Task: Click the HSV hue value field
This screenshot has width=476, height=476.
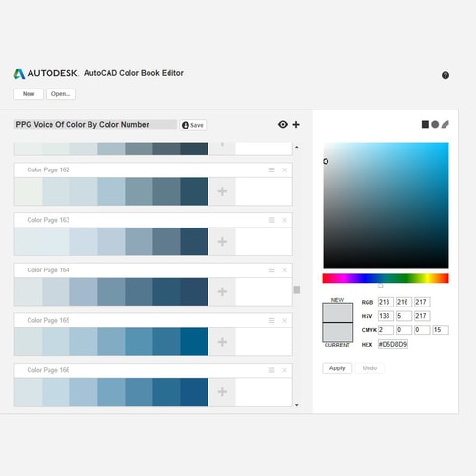Action: coord(386,316)
